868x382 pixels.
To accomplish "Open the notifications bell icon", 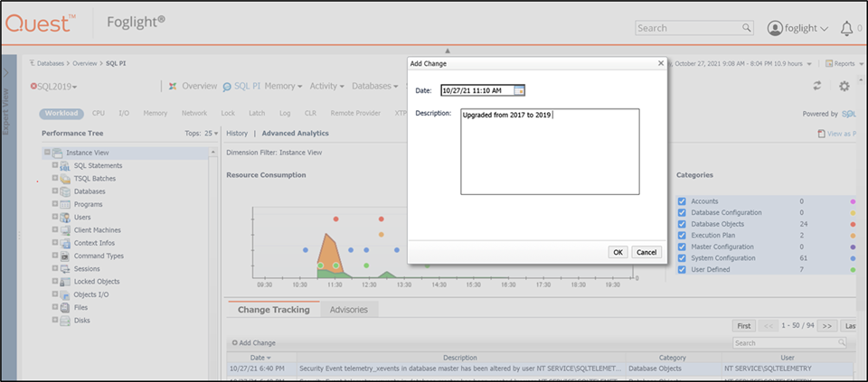I will click(x=846, y=29).
